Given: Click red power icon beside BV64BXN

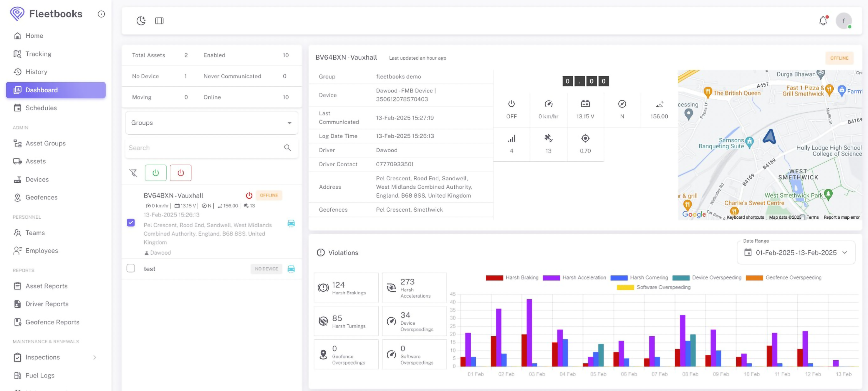Looking at the screenshot, I should (x=249, y=195).
